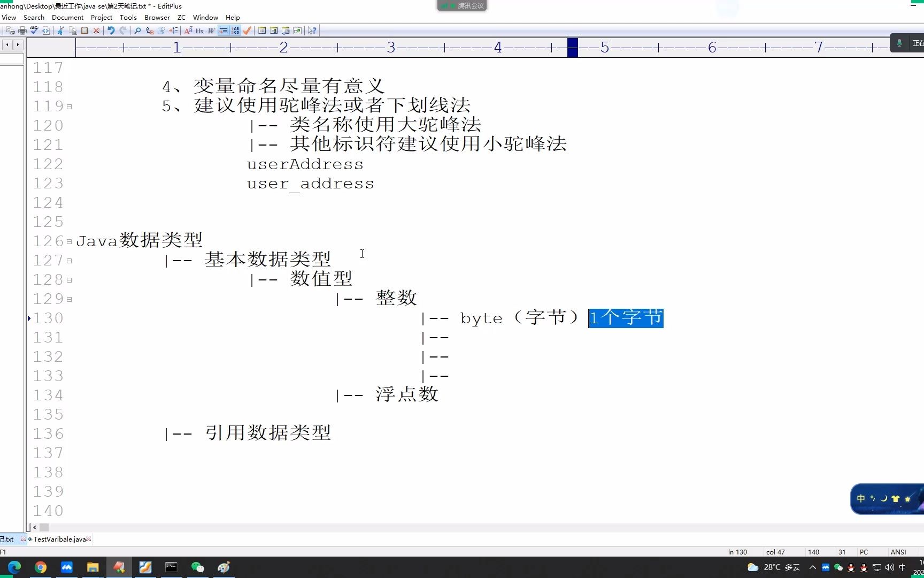This screenshot has width=924, height=578.
Task: Click the Print Preview toolbar icon
Action: (10, 31)
